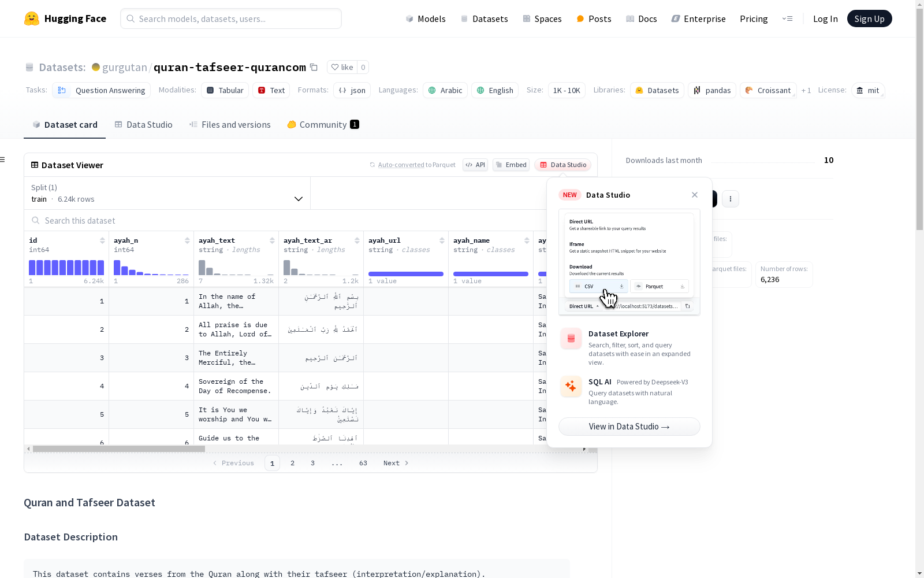The image size is (924, 578).
Task: Click the mit license tag
Action: coord(868,90)
